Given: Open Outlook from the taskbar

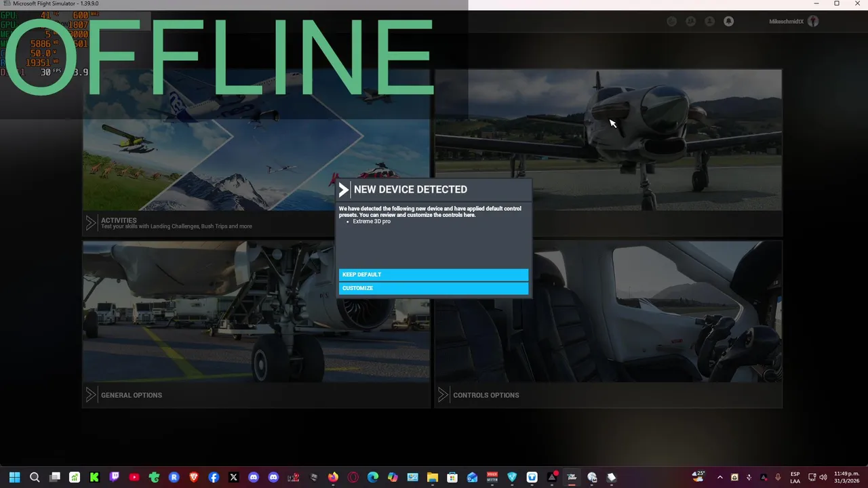Looking at the screenshot, I should coord(473,477).
